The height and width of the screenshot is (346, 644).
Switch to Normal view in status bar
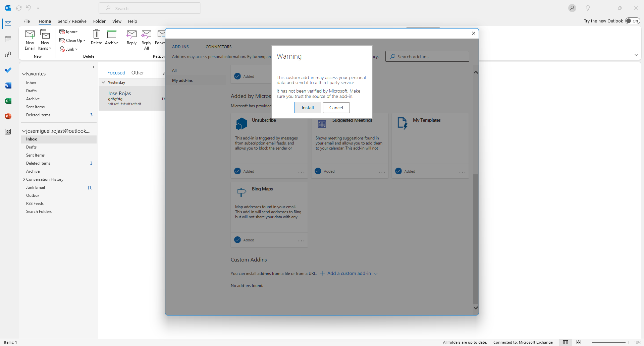tap(566, 342)
